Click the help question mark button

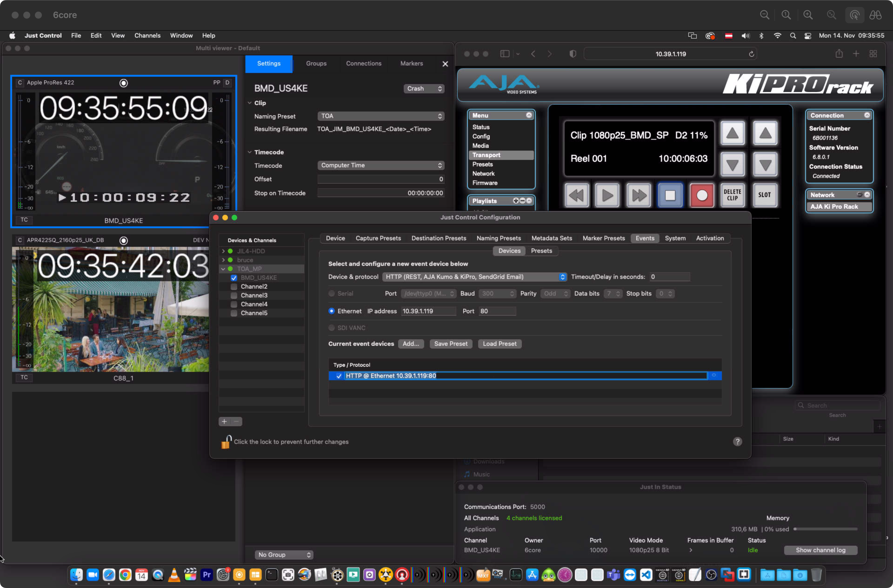[x=737, y=441]
